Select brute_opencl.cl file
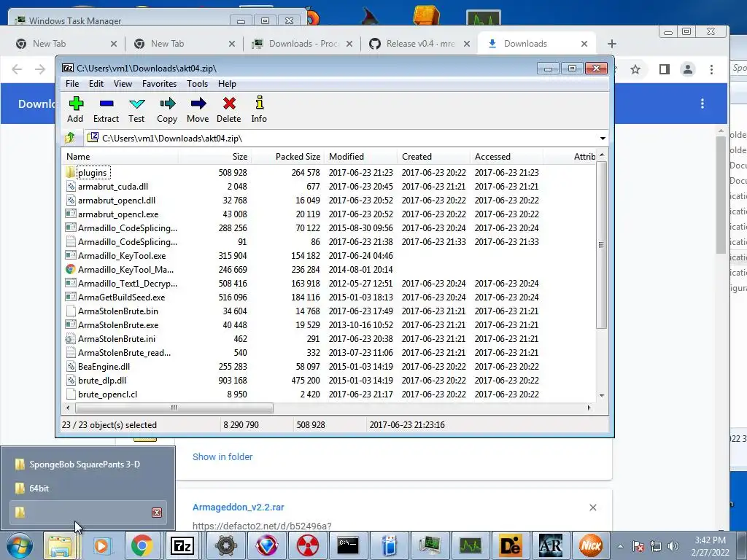This screenshot has height=560, width=747. tap(329, 394)
